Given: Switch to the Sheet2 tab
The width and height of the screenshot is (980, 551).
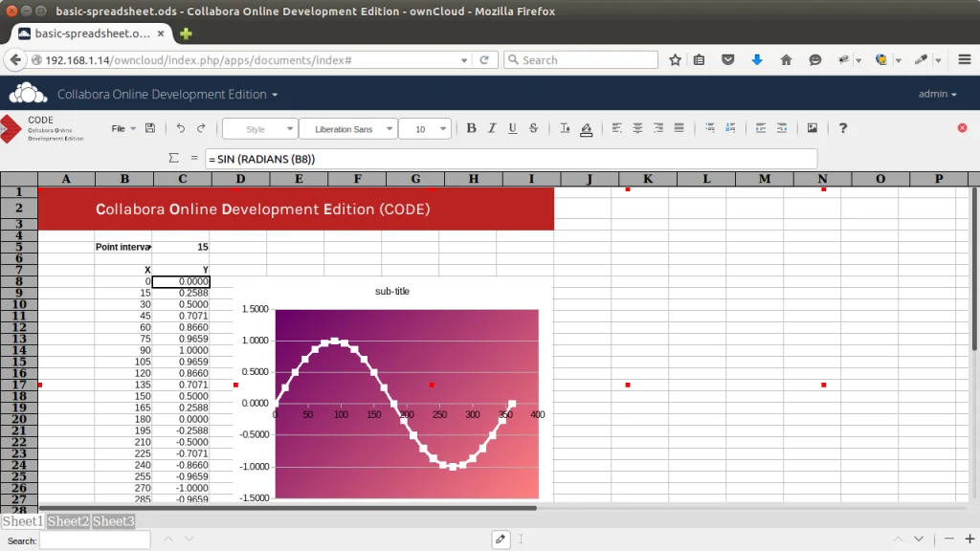Looking at the screenshot, I should [x=68, y=521].
